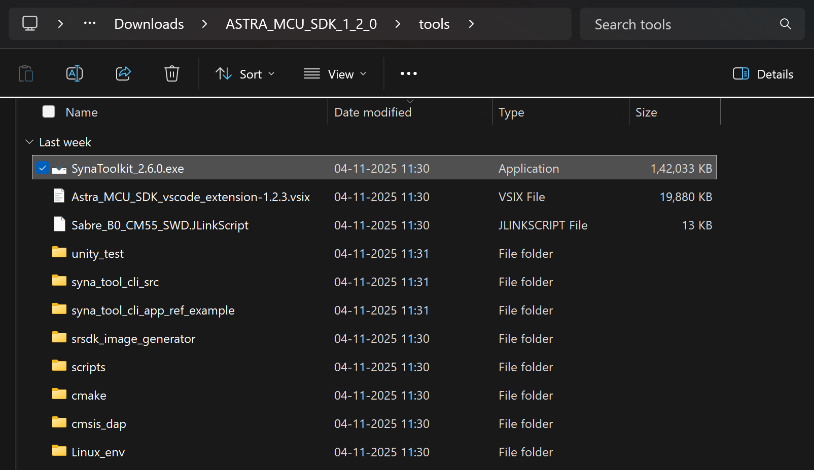Go to Downloads in breadcrumb path
Screen dimensions: 814x470
pos(148,24)
